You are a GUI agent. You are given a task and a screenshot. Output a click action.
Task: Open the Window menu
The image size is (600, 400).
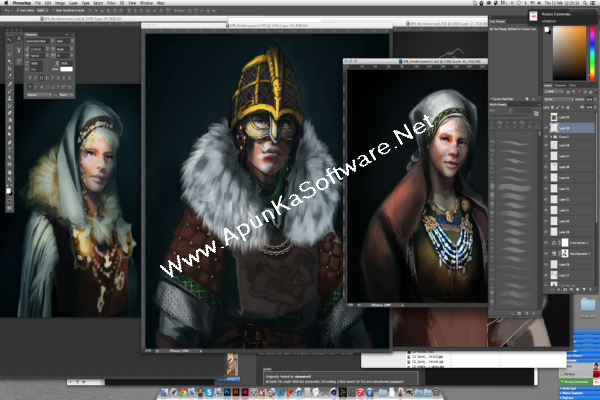pos(146,3)
